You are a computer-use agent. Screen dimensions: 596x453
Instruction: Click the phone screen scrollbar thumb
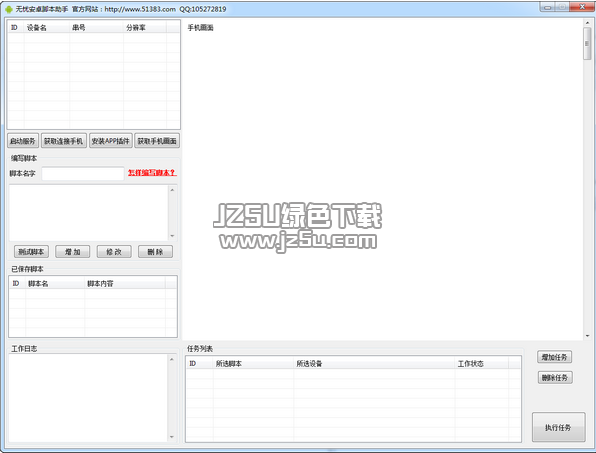[x=587, y=43]
